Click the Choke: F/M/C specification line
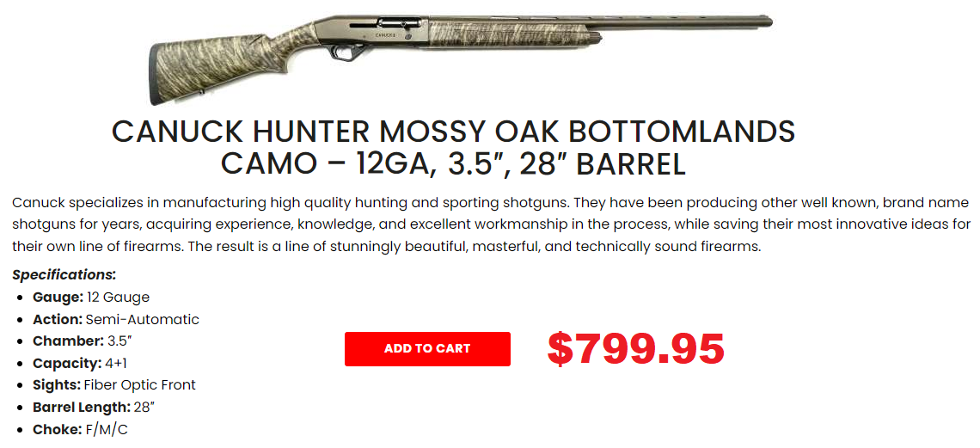Viewport: 980px width, 448px height. coord(81,430)
